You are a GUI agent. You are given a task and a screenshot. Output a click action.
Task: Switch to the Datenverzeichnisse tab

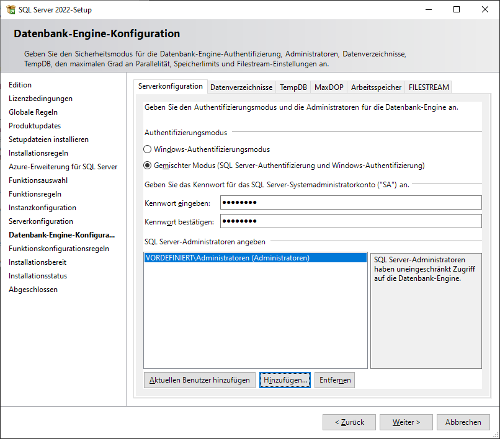(241, 87)
